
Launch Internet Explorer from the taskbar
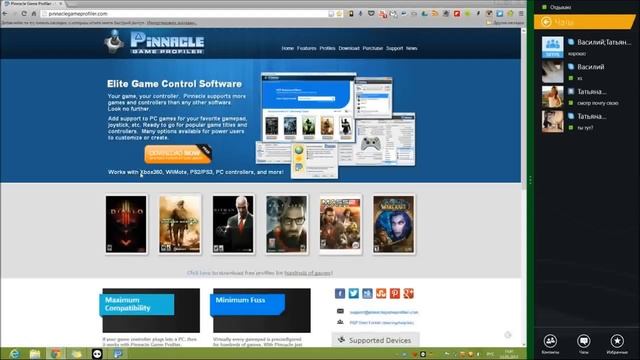[x=14, y=353]
